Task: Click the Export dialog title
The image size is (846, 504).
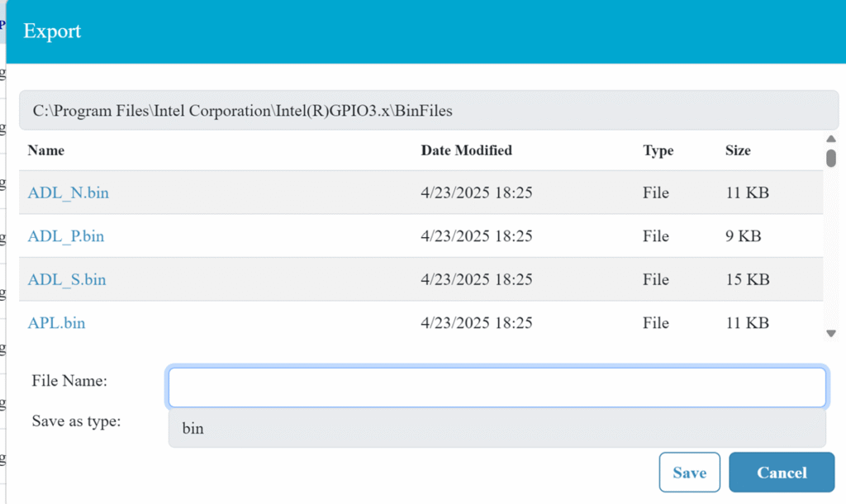Action: (52, 31)
